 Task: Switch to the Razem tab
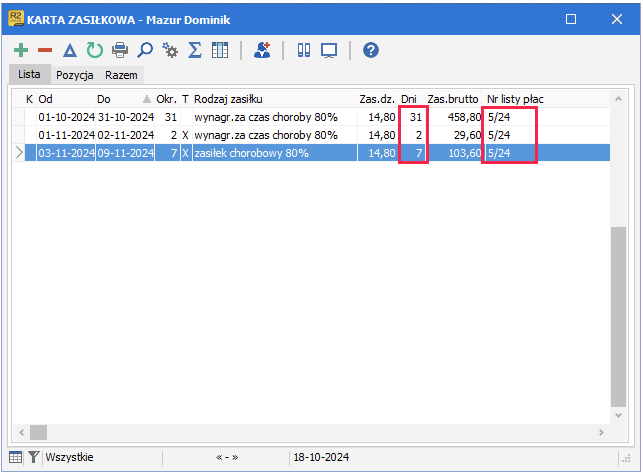(x=121, y=75)
